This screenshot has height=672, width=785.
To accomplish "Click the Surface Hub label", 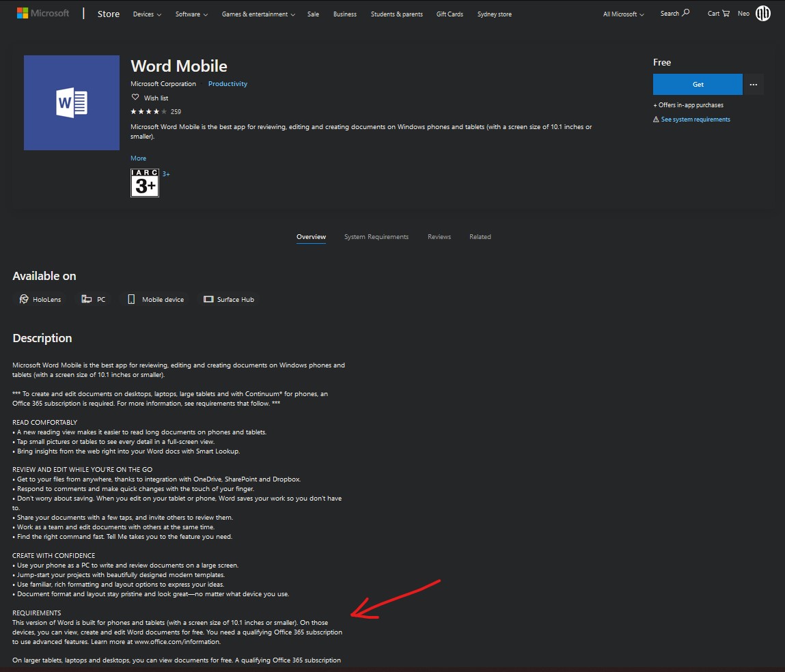I will click(x=235, y=299).
